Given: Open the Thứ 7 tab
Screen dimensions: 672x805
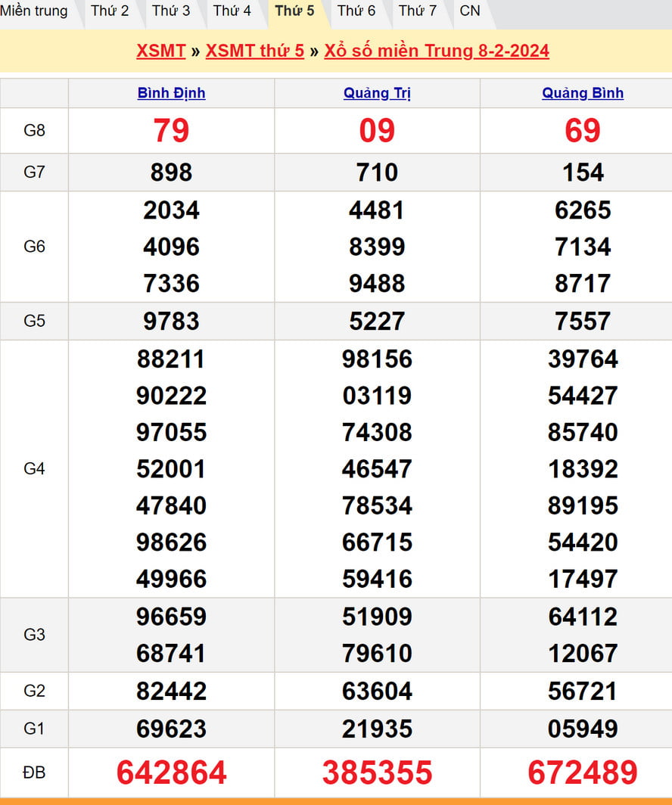Looking at the screenshot, I should [x=418, y=11].
